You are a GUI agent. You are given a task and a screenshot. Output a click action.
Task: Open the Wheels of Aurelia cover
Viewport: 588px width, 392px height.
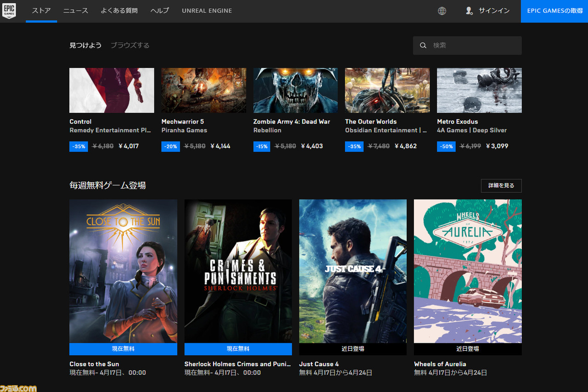(x=468, y=271)
